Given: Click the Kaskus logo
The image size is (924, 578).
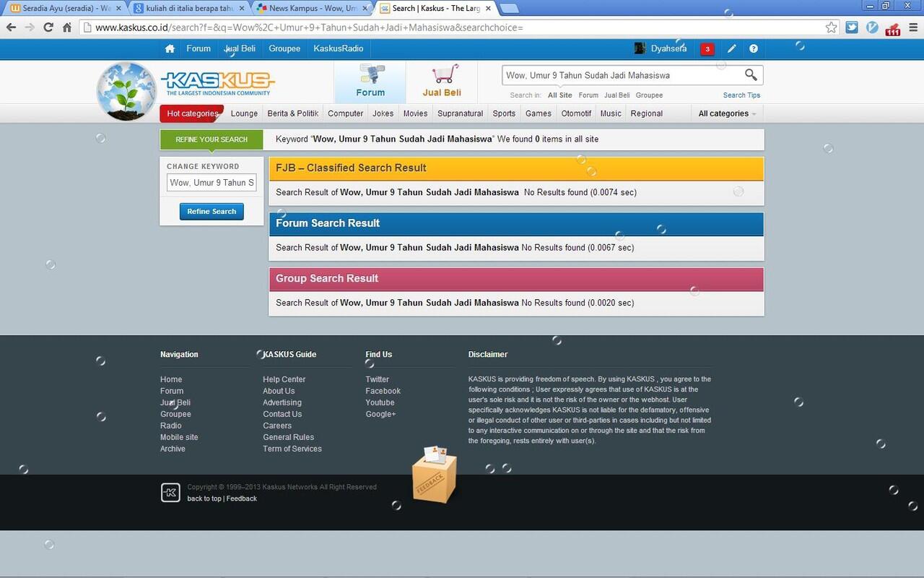Looking at the screenshot, I should 217,83.
